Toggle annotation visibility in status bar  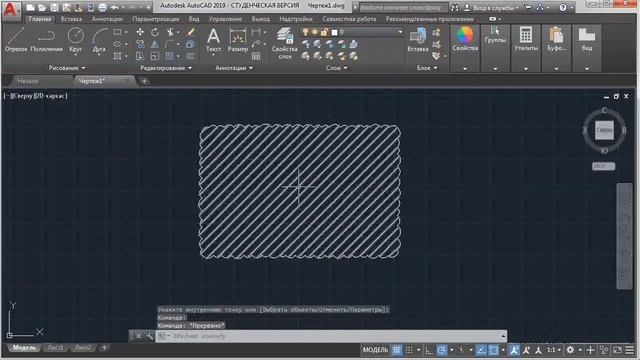pyautogui.click(x=514, y=350)
